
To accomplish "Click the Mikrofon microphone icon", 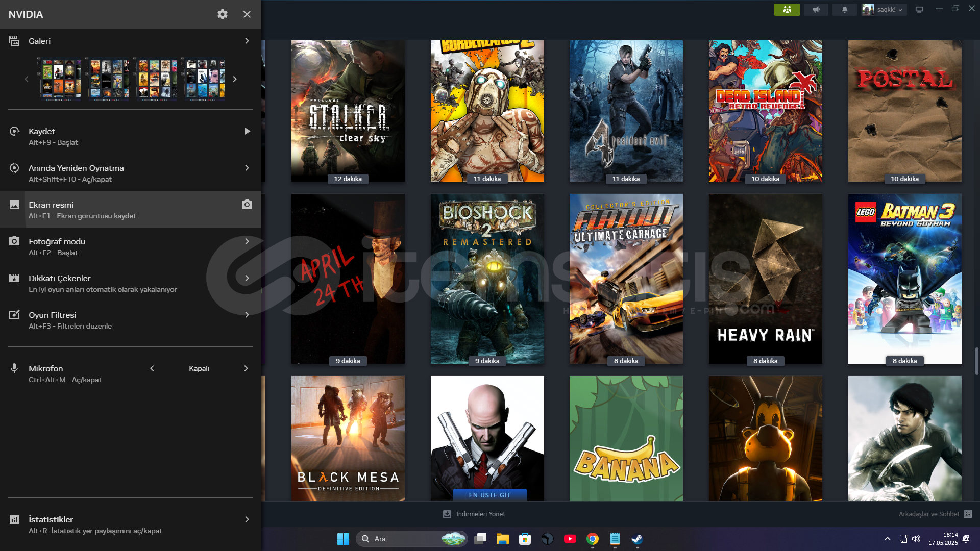I will coord(14,368).
